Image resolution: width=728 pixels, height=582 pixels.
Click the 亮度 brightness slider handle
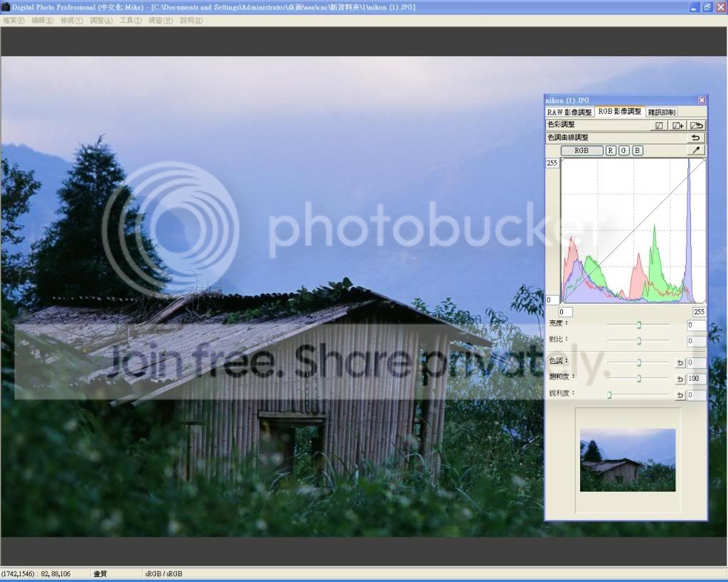[639, 325]
